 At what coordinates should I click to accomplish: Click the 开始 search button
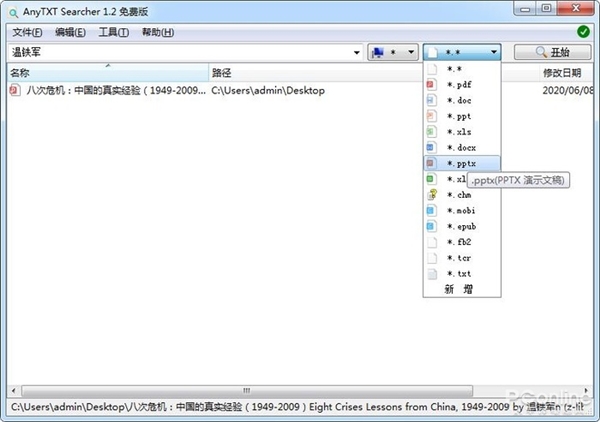click(x=552, y=52)
